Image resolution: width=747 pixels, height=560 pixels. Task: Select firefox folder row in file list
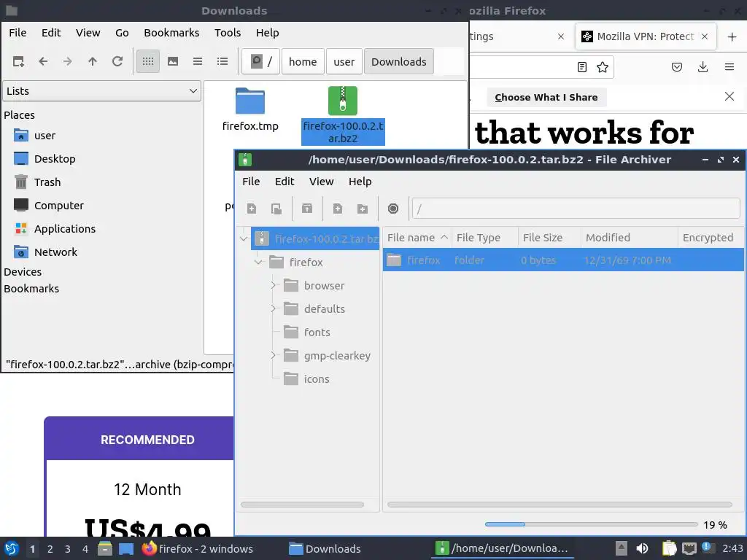tap(563, 260)
